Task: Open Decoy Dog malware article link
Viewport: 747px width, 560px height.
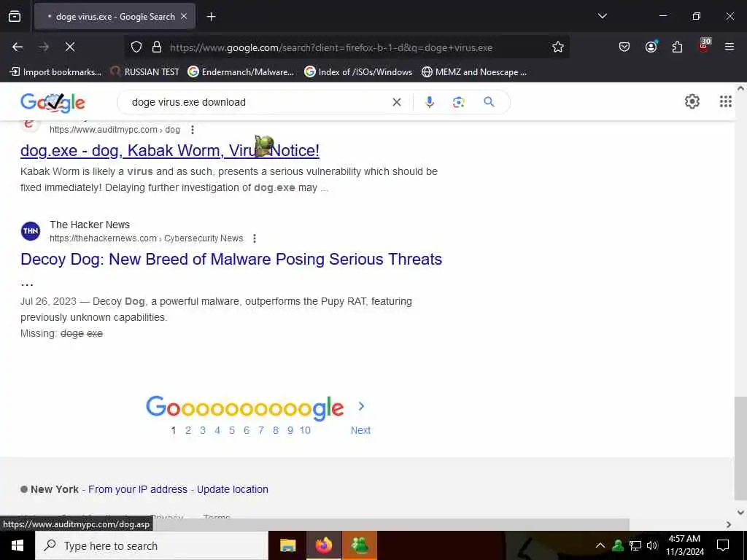Action: coord(231,260)
